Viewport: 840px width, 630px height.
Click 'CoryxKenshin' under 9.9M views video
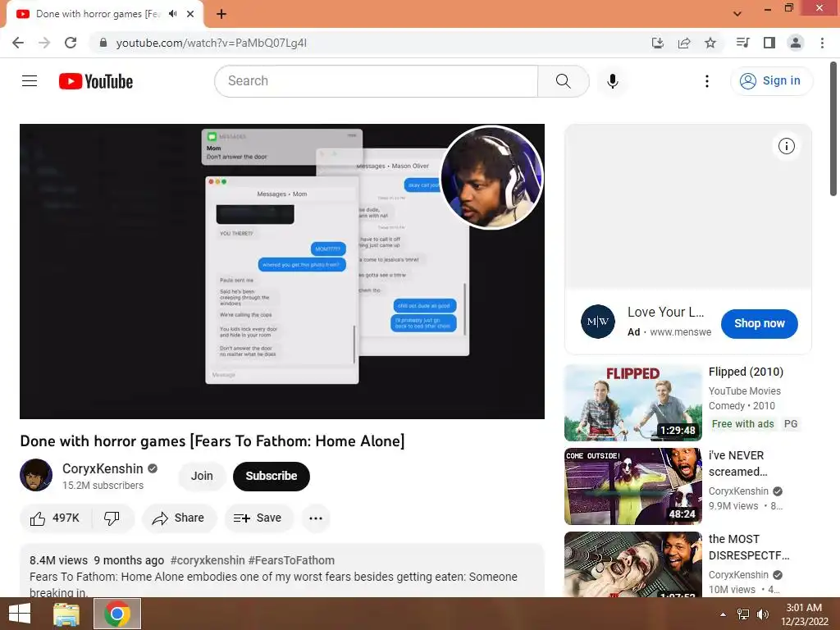(738, 491)
